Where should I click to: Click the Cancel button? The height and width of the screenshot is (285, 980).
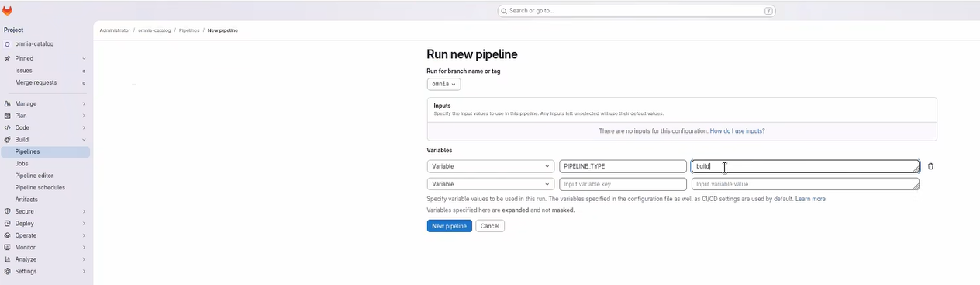[x=490, y=226]
